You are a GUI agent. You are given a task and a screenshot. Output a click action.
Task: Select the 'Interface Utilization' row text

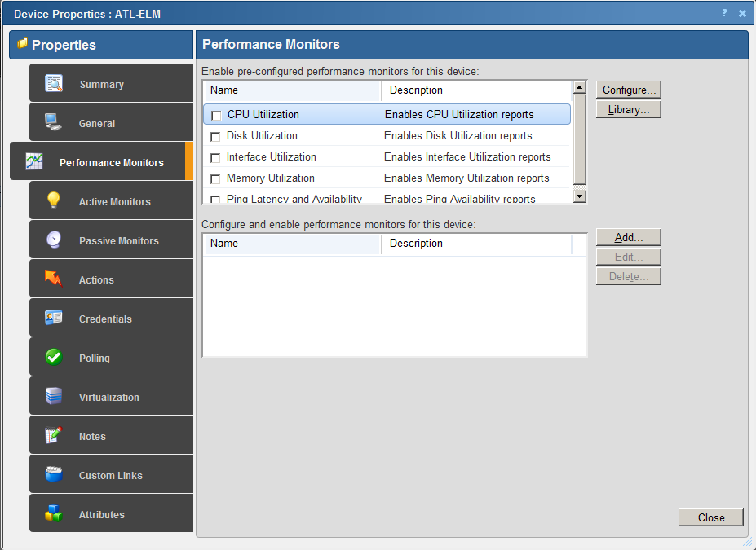[x=272, y=157]
